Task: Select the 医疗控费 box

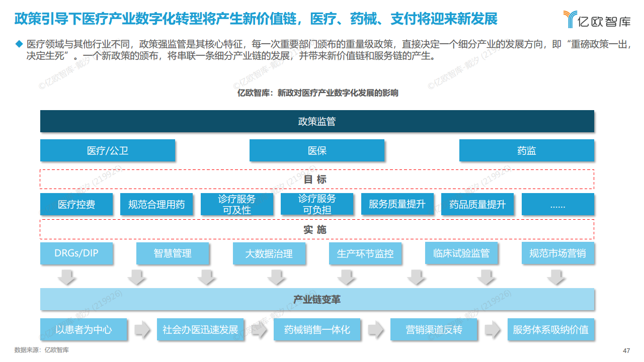Action: click(76, 204)
